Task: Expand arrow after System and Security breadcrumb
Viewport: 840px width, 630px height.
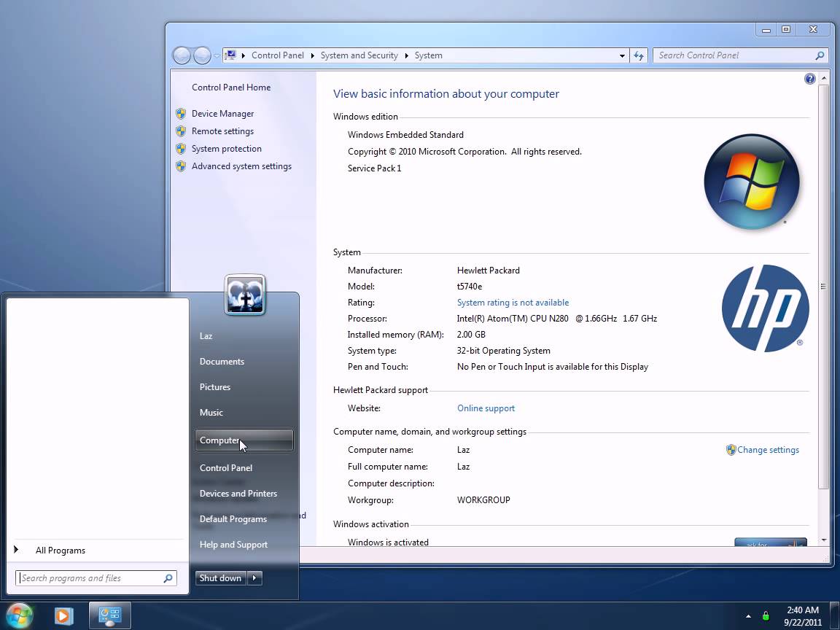Action: click(406, 55)
